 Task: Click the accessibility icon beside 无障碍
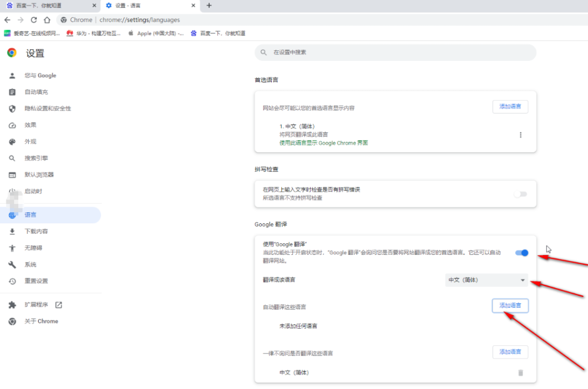(x=12, y=248)
